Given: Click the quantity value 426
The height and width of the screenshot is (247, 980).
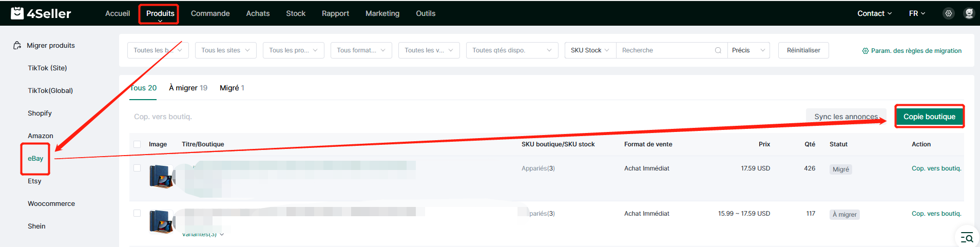Looking at the screenshot, I should click(810, 168).
